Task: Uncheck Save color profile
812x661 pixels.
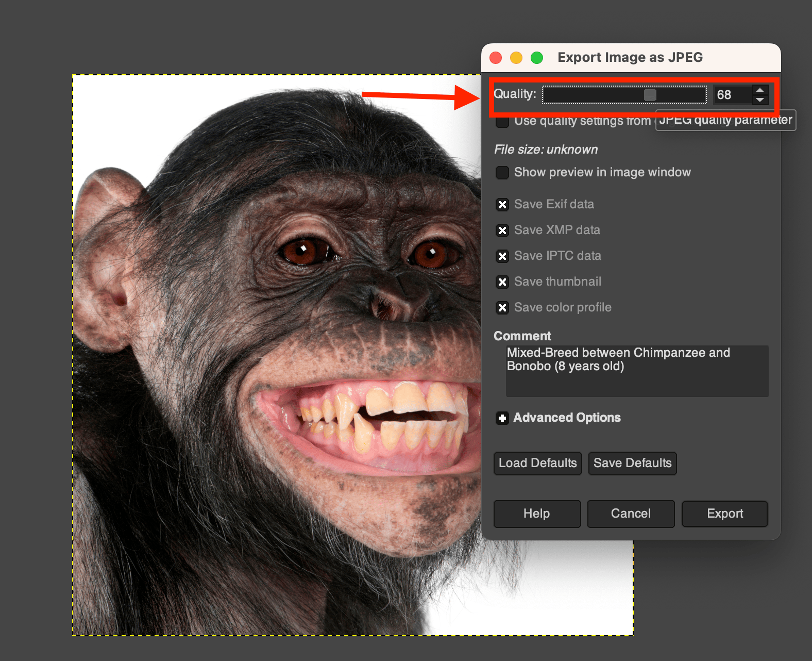Action: click(502, 308)
